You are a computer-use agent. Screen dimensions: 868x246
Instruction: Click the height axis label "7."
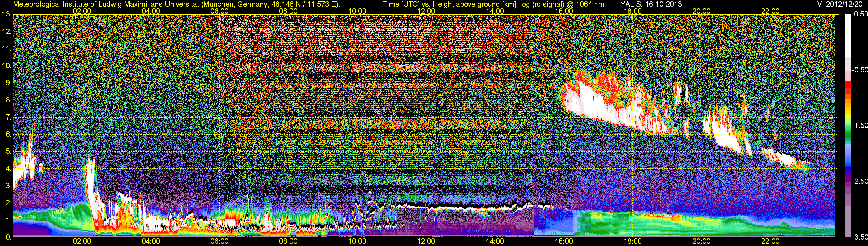pos(8,117)
